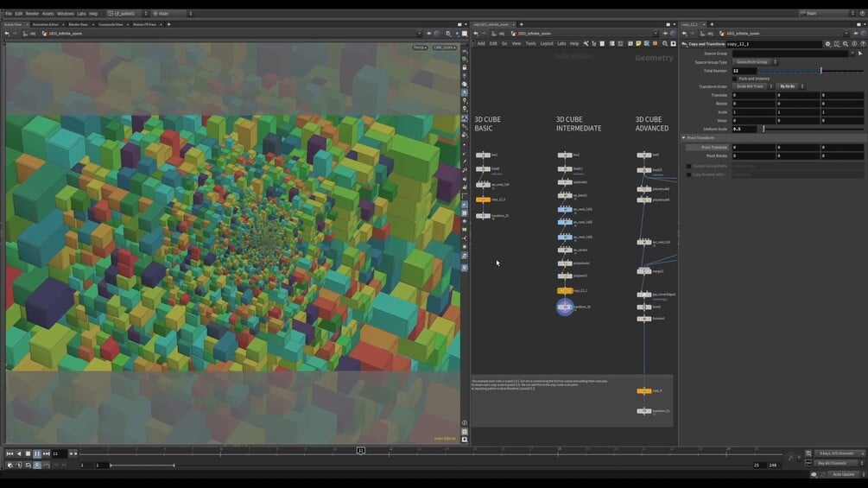This screenshot has width=868, height=488.
Task: Click scene view pin icon
Action: click(x=428, y=34)
